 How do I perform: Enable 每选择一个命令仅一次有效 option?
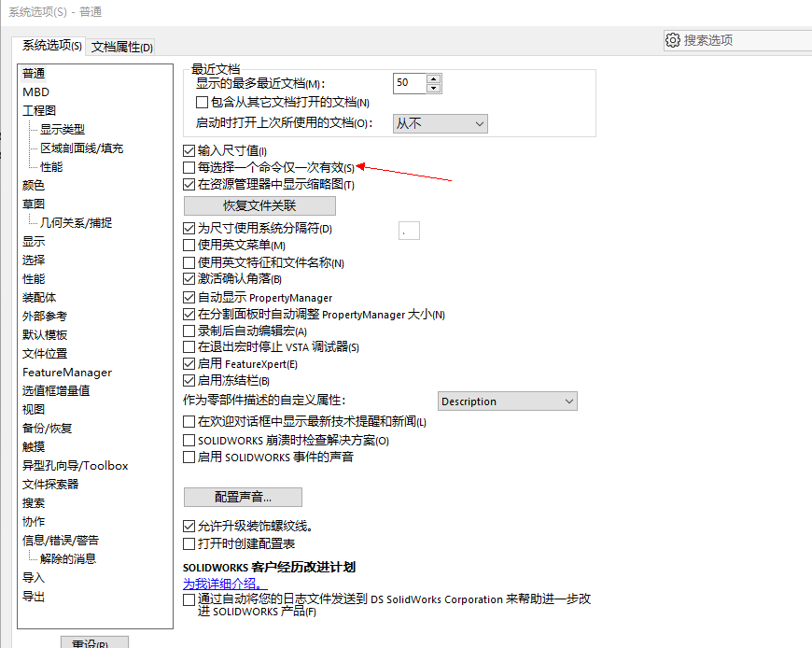tap(189, 168)
